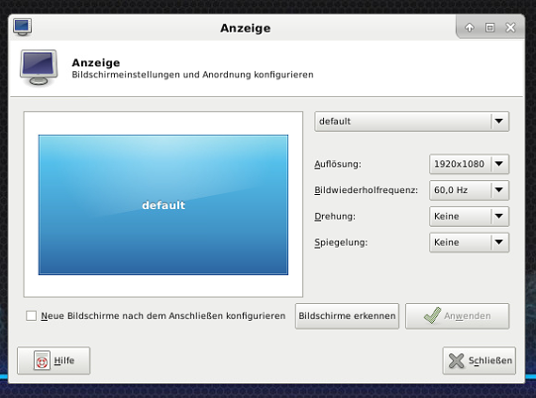Image resolution: width=536 pixels, height=398 pixels.
Task: Select the blue default display preview
Action: (x=163, y=205)
